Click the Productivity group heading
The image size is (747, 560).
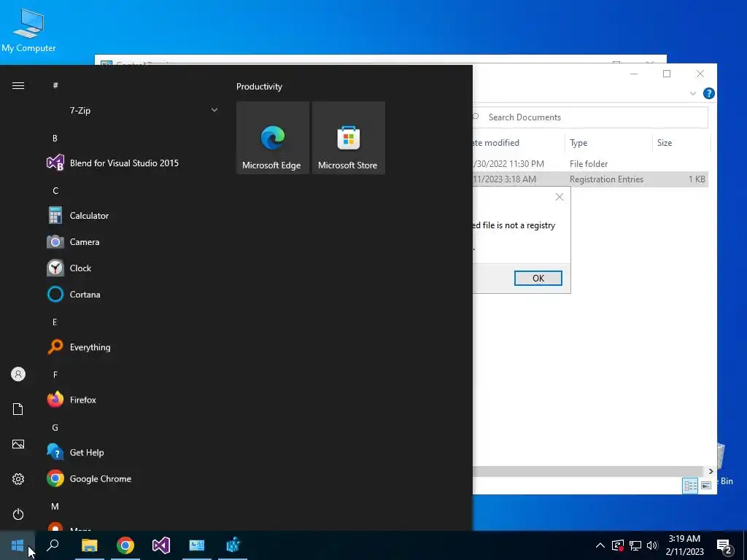point(259,86)
